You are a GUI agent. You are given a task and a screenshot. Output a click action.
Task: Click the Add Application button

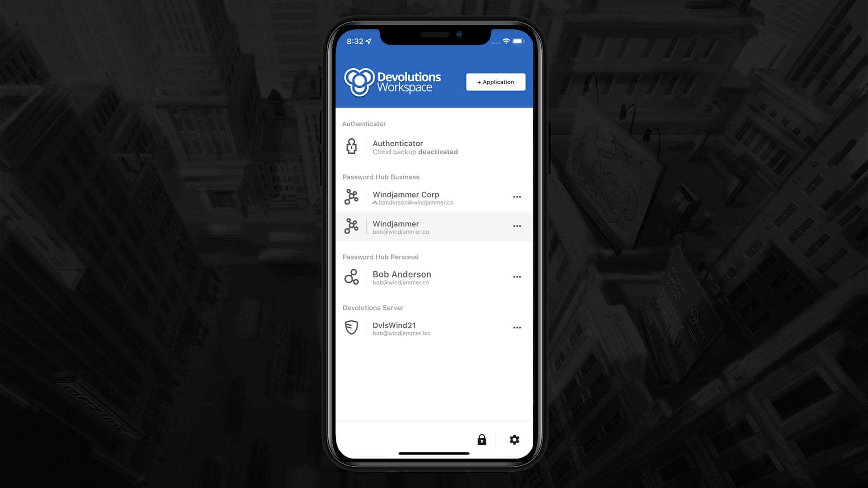(495, 82)
